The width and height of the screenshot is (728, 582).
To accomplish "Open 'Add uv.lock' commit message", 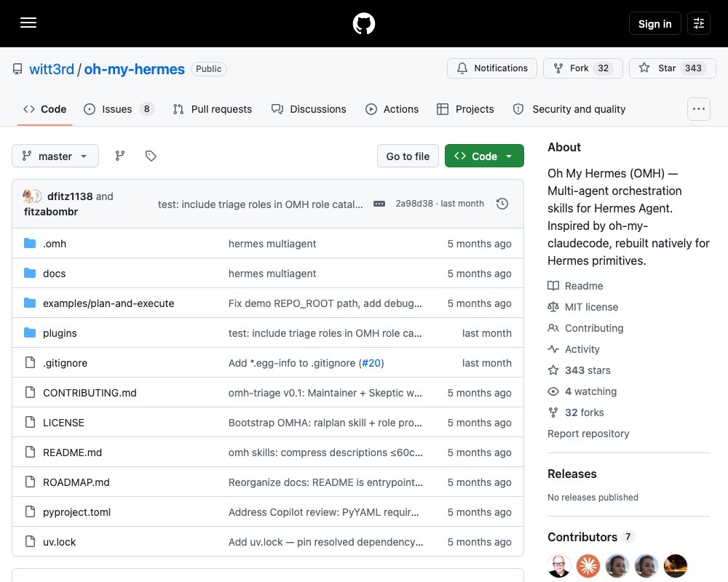I will pos(325,542).
